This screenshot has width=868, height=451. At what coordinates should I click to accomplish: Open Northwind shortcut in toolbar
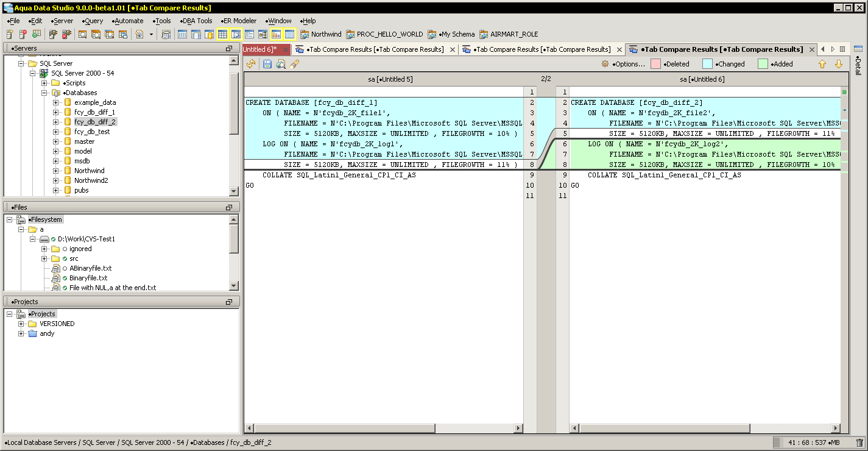[x=321, y=34]
